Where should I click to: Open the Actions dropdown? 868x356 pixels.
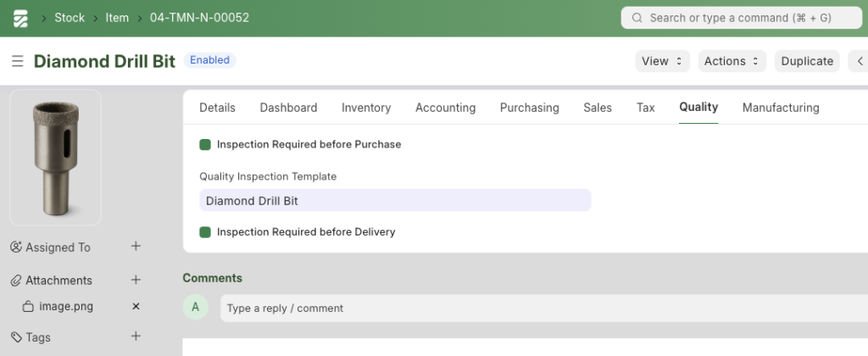click(732, 61)
